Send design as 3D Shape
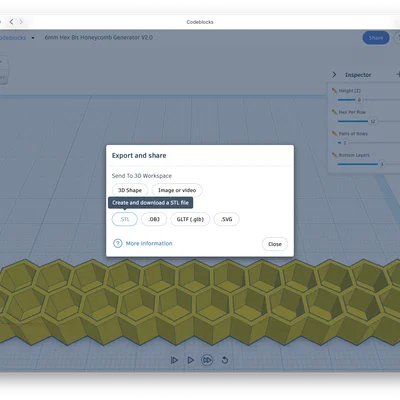400x400 pixels. [130, 190]
